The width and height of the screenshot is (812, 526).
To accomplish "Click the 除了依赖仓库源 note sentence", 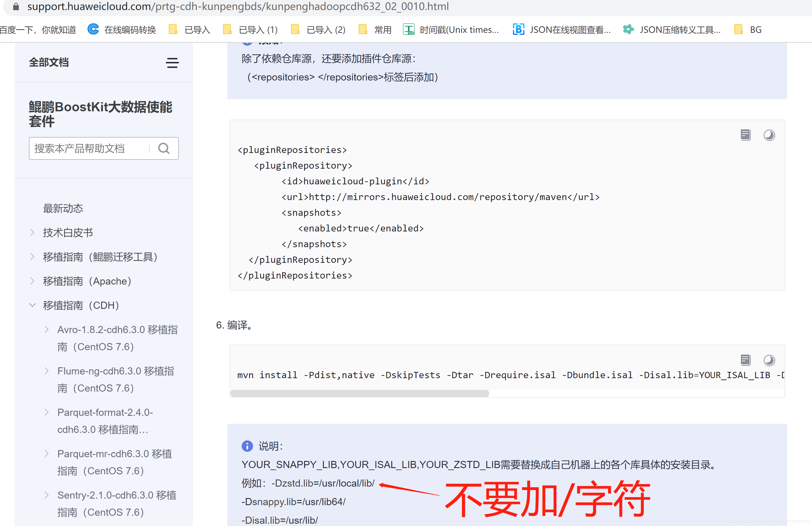I will (x=329, y=59).
